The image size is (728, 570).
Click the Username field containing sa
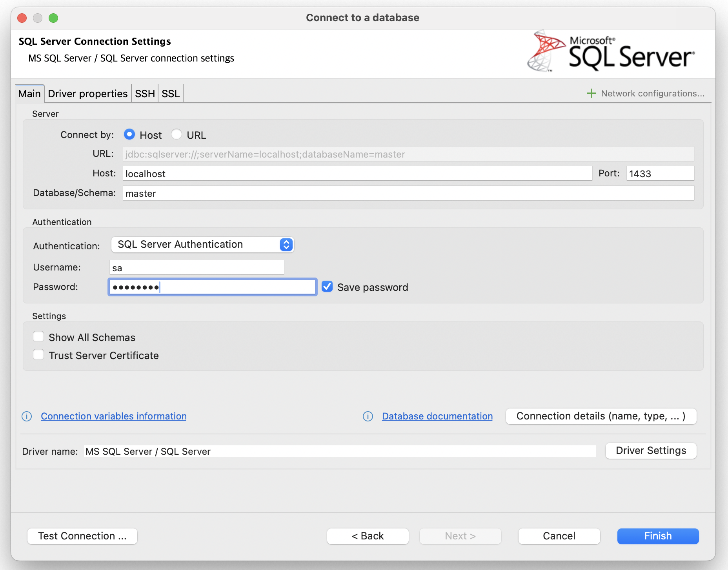pyautogui.click(x=197, y=267)
